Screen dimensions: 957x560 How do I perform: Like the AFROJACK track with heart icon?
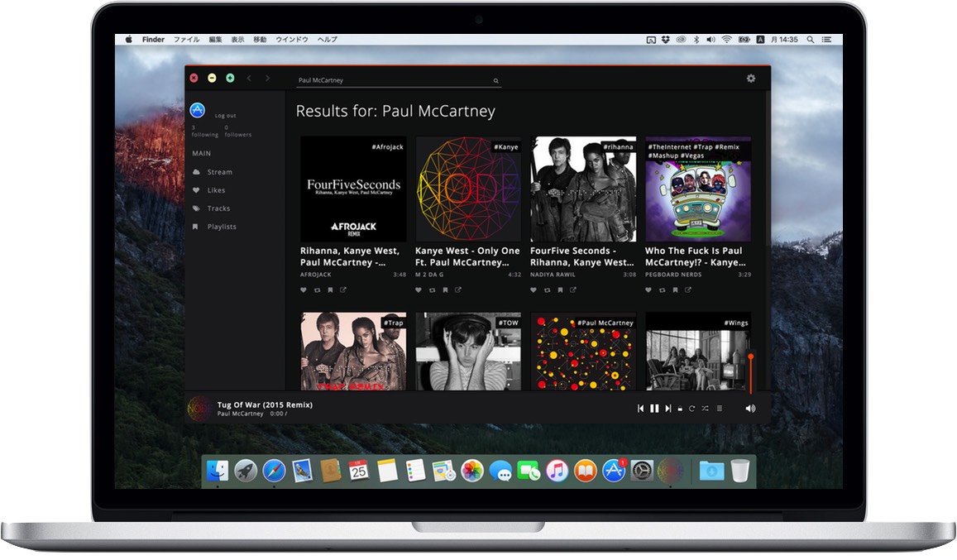click(x=304, y=290)
